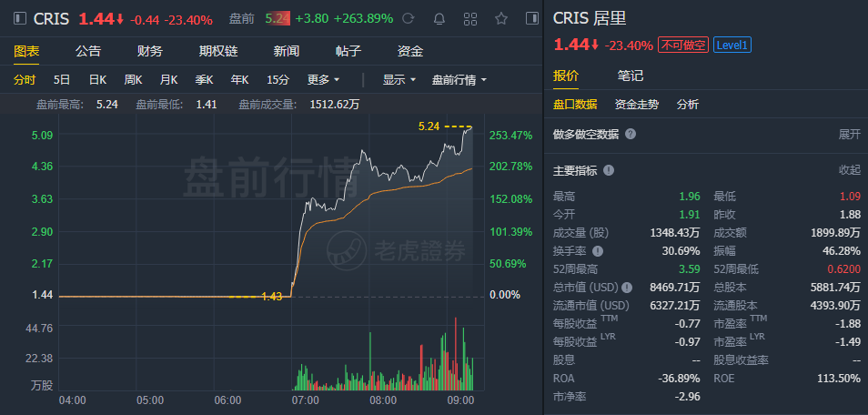
Task: Click the info icon next to 换手率
Action: tap(598, 250)
